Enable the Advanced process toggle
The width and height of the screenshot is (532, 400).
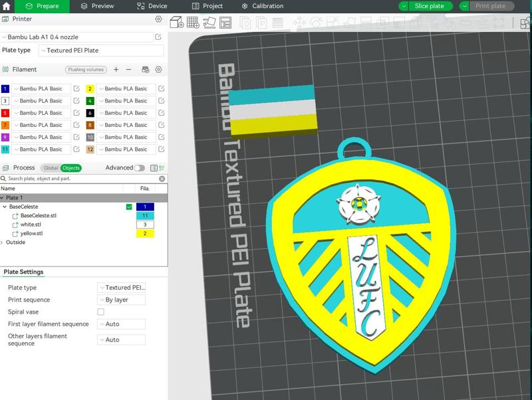tap(142, 168)
